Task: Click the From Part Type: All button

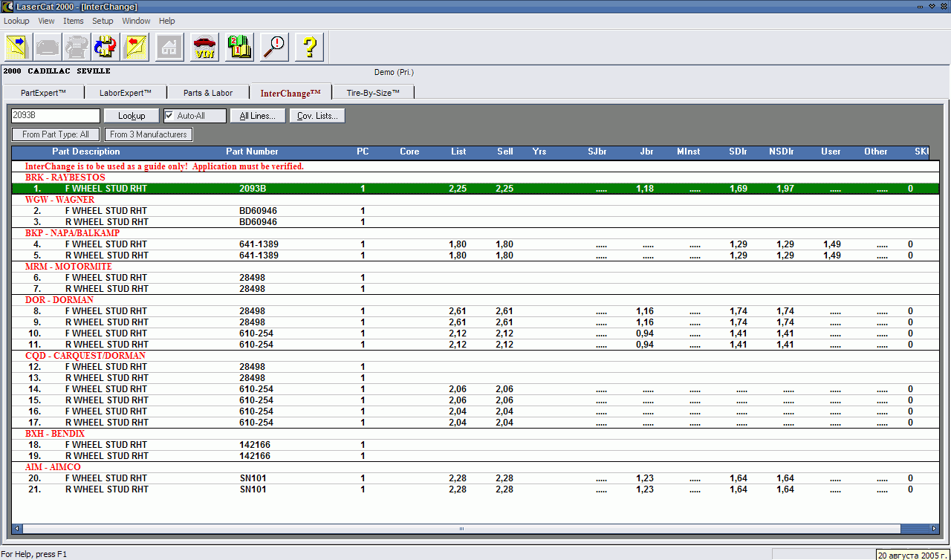Action: pyautogui.click(x=56, y=134)
